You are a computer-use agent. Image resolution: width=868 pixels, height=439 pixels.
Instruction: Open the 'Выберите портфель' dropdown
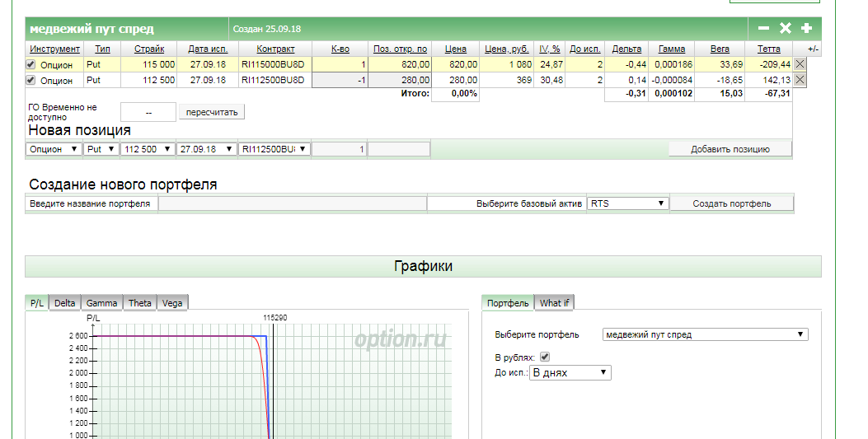(705, 334)
